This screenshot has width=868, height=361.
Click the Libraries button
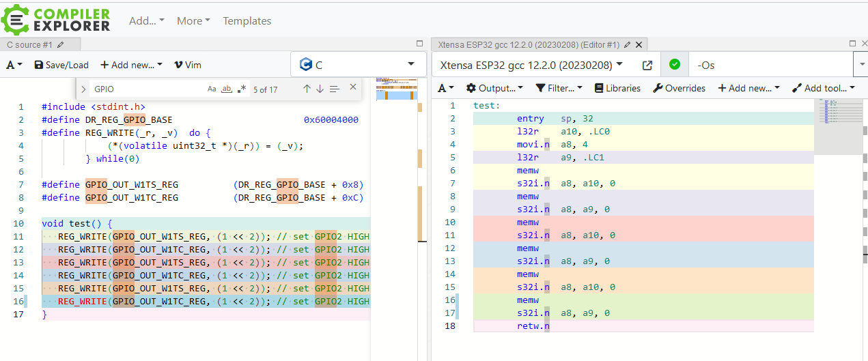click(617, 88)
